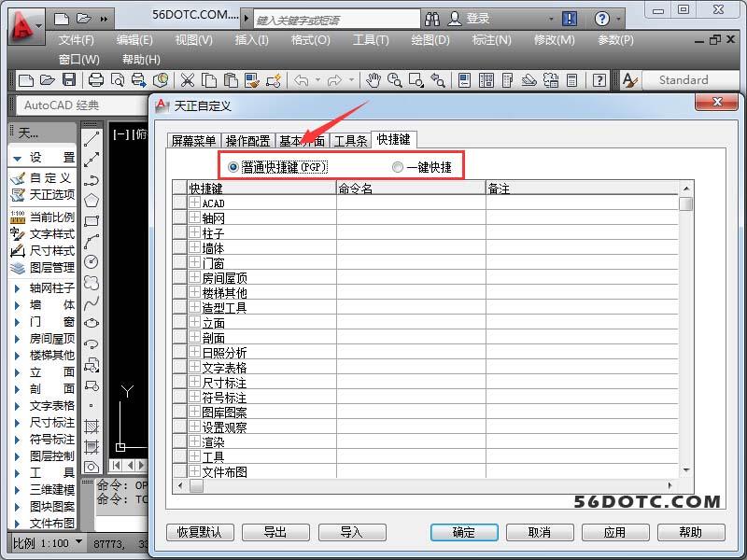Click the Cut scissors icon
The height and width of the screenshot is (560, 747).
point(188,81)
